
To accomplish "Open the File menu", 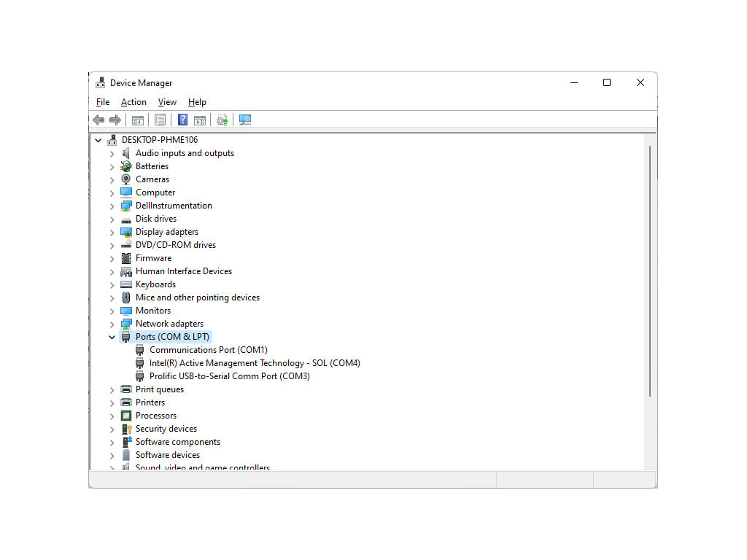I will (102, 102).
